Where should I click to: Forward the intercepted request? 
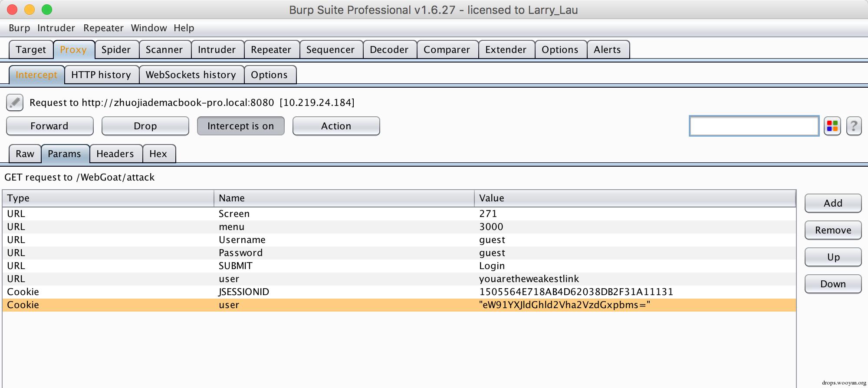pyautogui.click(x=49, y=126)
